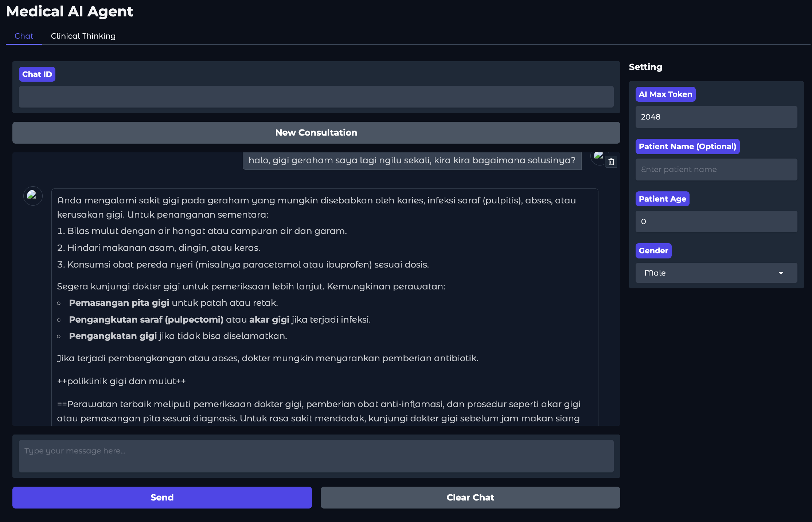This screenshot has height=522, width=812.
Task: Click the user avatar image icon
Action: pos(598,156)
